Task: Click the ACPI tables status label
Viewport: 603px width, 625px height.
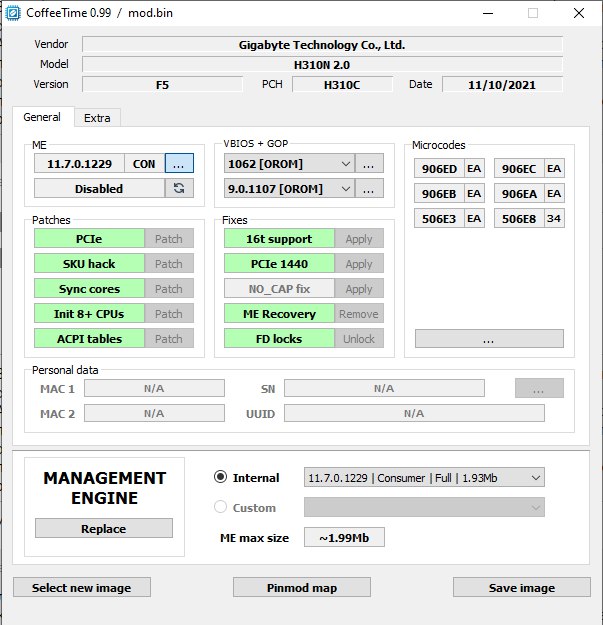Action: 89,338
